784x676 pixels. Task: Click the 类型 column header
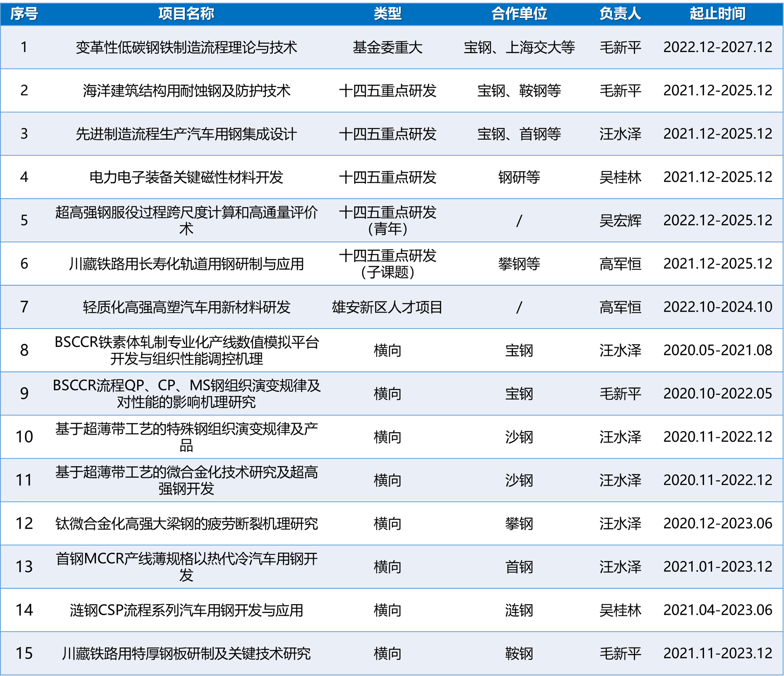pyautogui.click(x=387, y=14)
